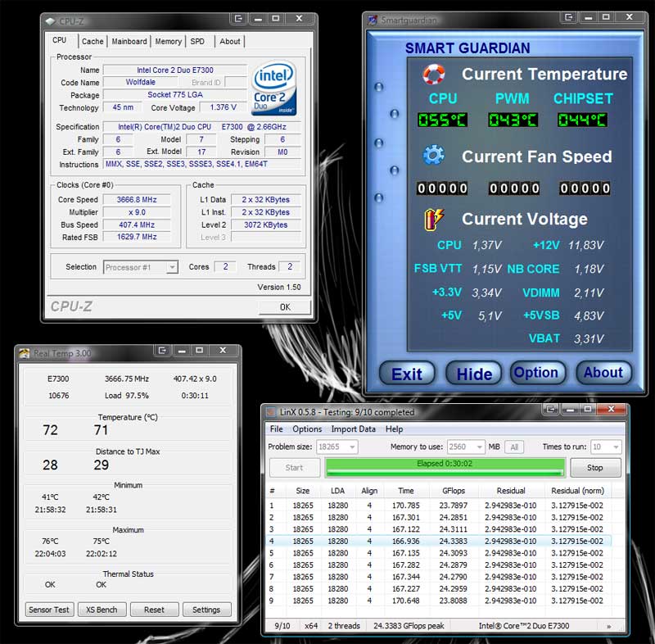The image size is (655, 644).
Task: Click the Core Speed 3666.8 MHz field
Action: pos(137,200)
